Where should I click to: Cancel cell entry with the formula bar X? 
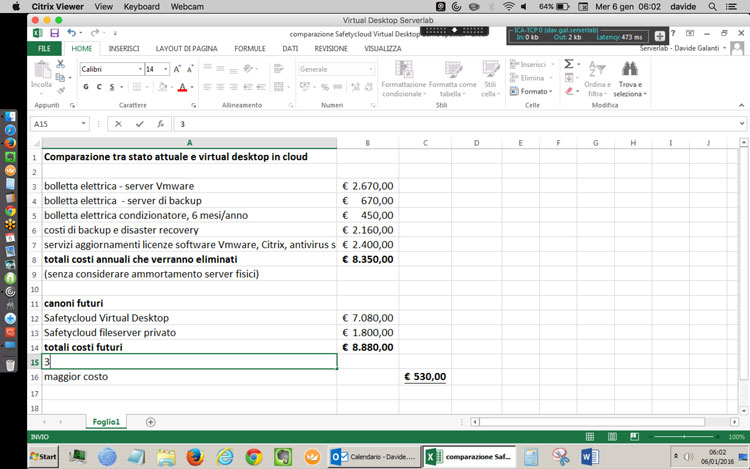click(118, 124)
